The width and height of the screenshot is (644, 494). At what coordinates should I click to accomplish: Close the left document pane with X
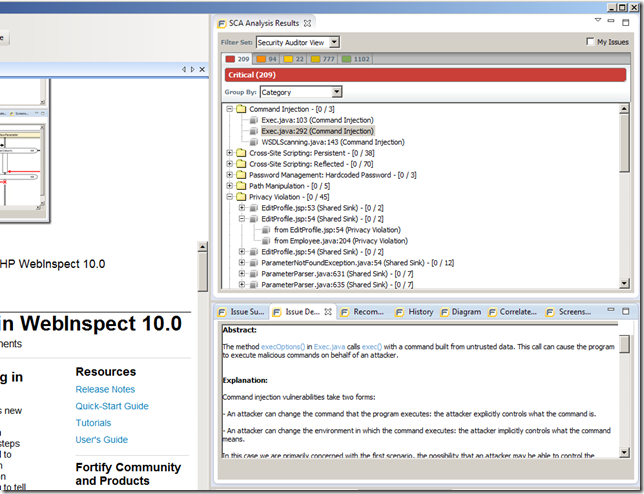(202, 69)
